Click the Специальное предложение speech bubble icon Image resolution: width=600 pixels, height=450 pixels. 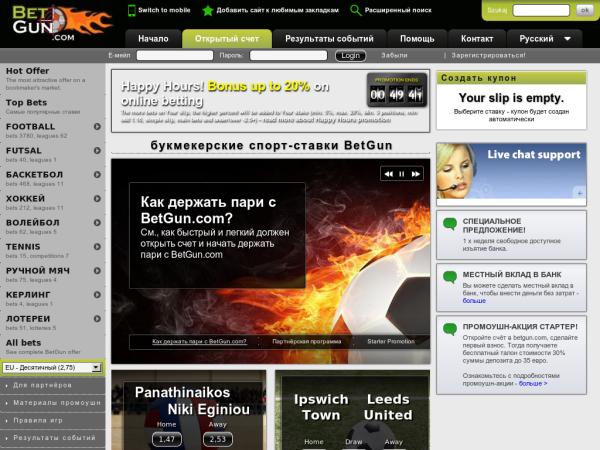pos(450,224)
